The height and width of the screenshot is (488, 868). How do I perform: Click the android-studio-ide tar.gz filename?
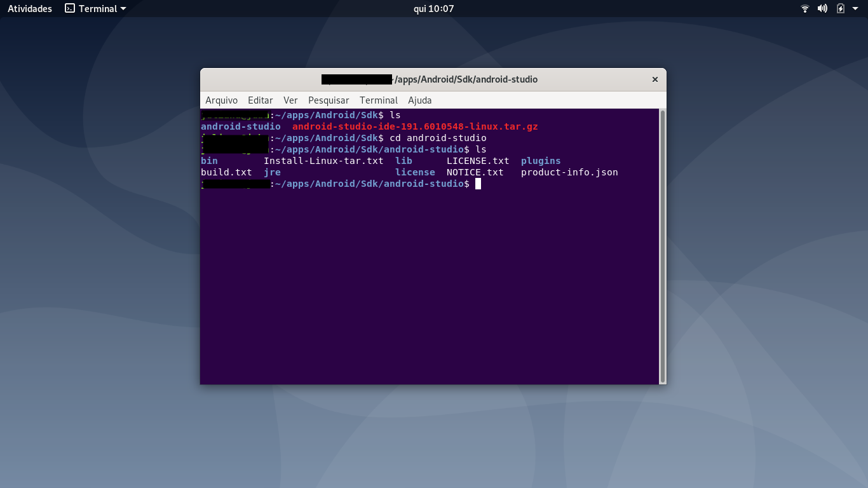click(x=415, y=126)
